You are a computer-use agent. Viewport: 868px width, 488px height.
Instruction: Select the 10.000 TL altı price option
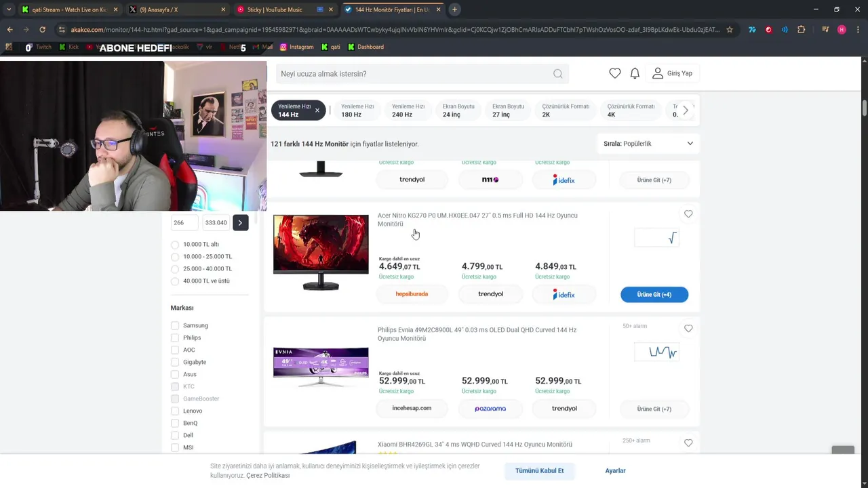point(175,245)
